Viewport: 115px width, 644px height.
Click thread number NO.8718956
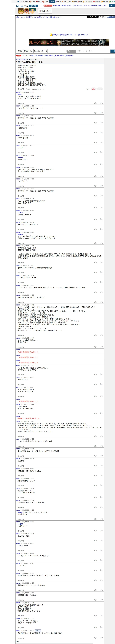[x=21, y=59]
